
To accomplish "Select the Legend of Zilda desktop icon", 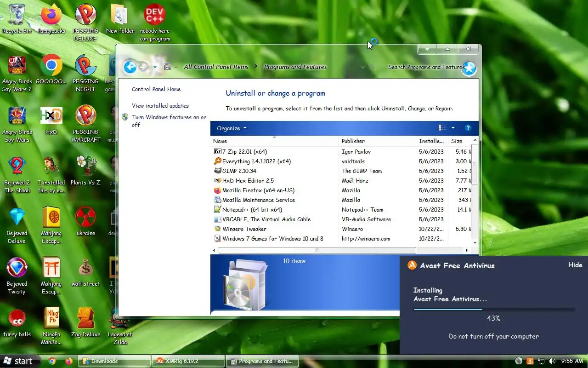I will [120, 327].
